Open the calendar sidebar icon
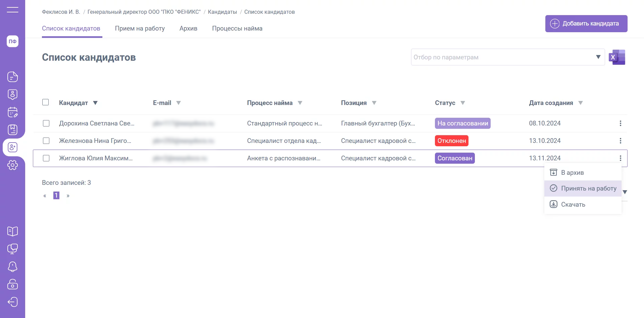The image size is (644, 318). click(x=12, y=112)
